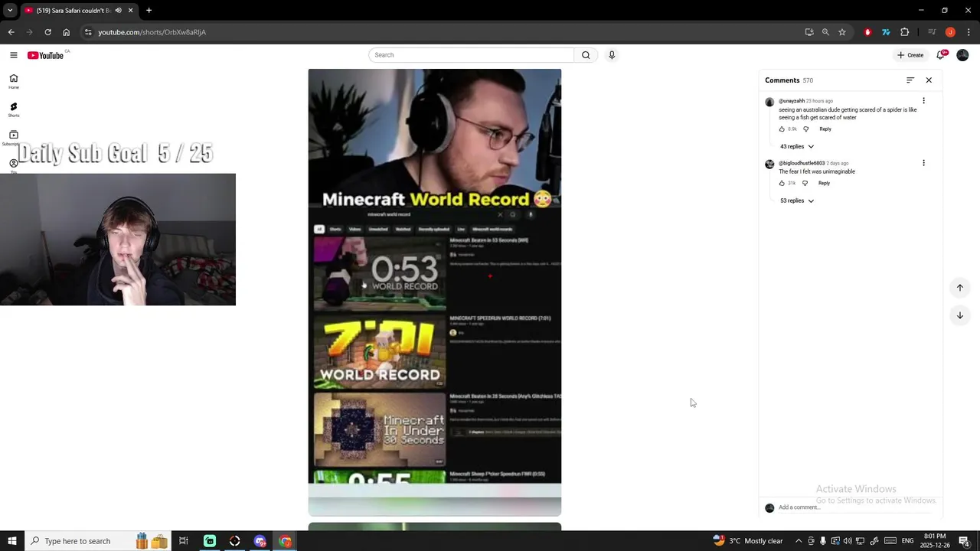
Task: Bookmark this page with the star icon
Action: pos(842,32)
